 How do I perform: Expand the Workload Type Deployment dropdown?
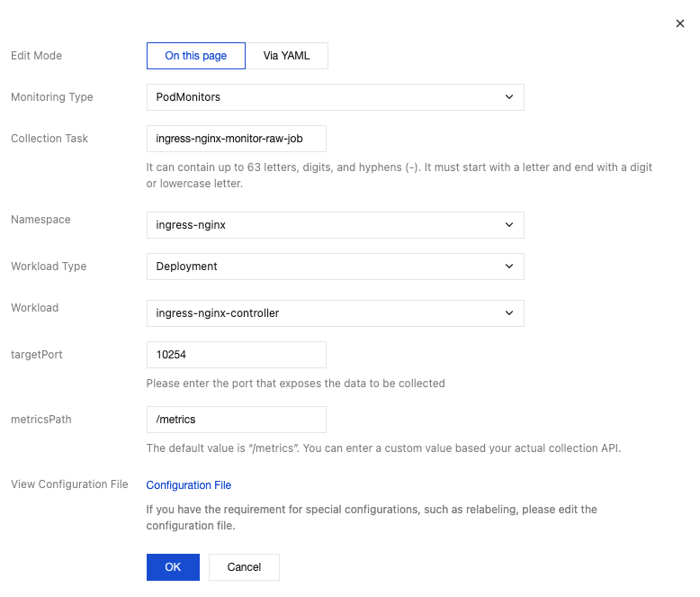point(324,267)
